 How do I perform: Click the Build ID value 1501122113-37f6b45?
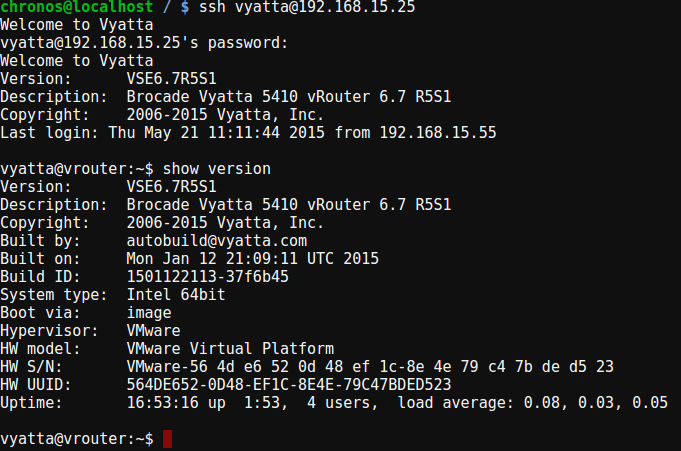tap(208, 277)
